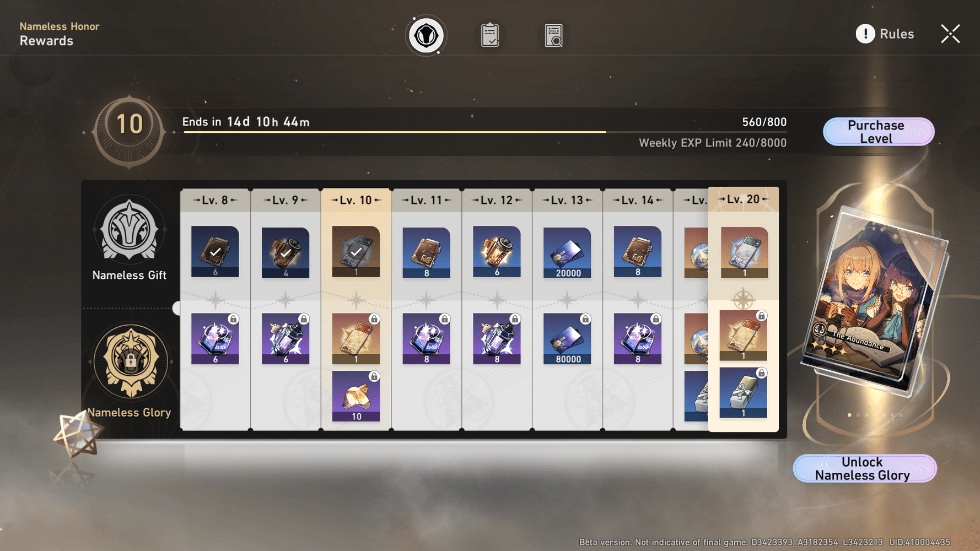Select the claimed Lv. 8 reward with checkmark
This screenshot has height=551, width=980.
point(215,252)
